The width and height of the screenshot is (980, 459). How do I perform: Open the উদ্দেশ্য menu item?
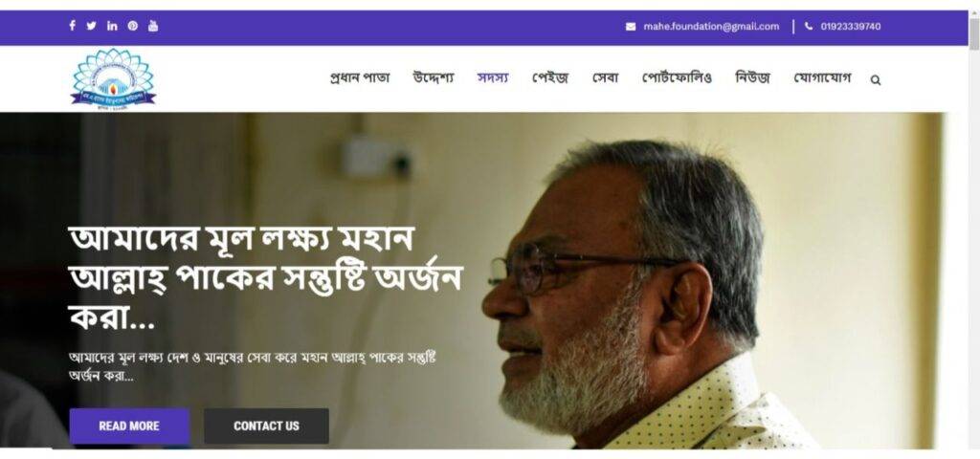tap(434, 78)
